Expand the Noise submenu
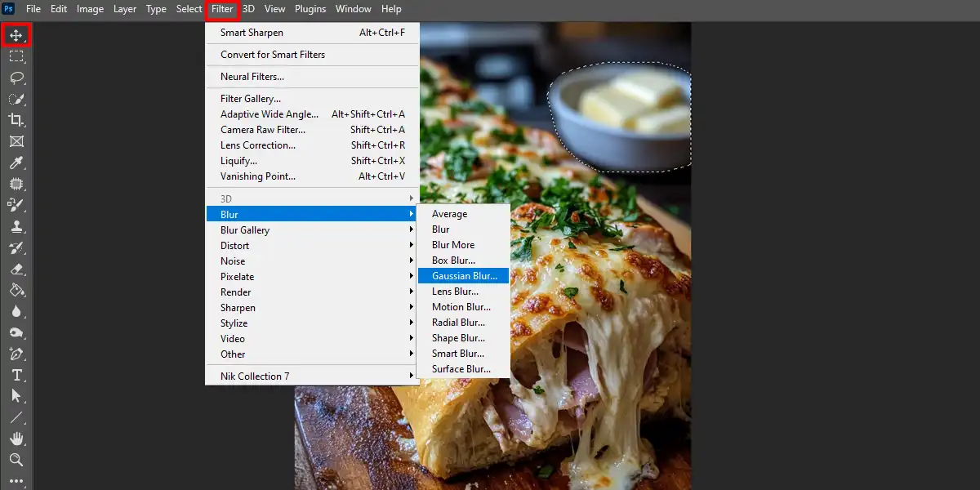This screenshot has width=980, height=490. pos(312,261)
